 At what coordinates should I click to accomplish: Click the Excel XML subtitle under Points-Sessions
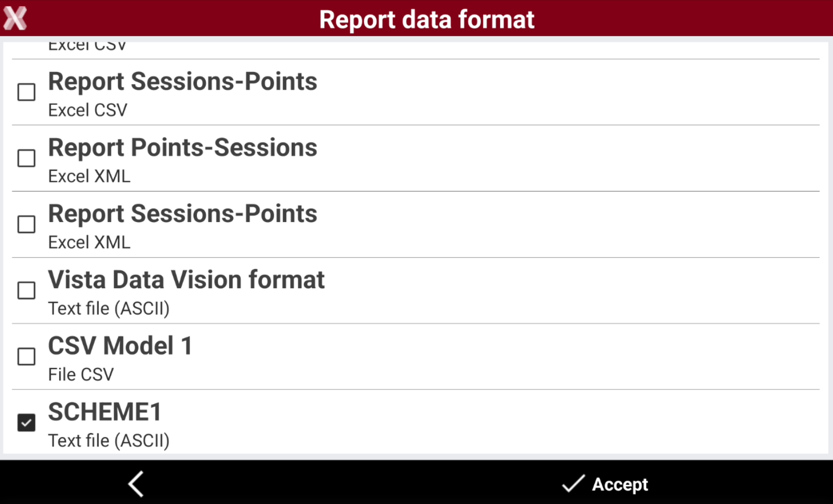90,176
